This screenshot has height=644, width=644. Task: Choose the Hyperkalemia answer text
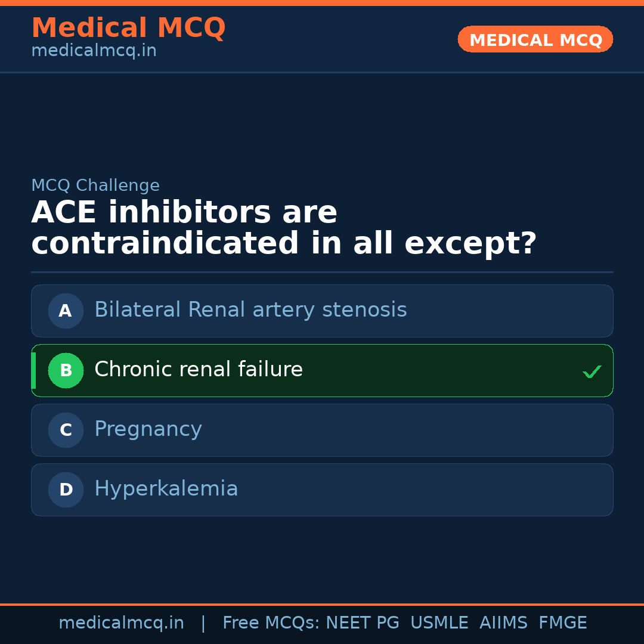[166, 489]
